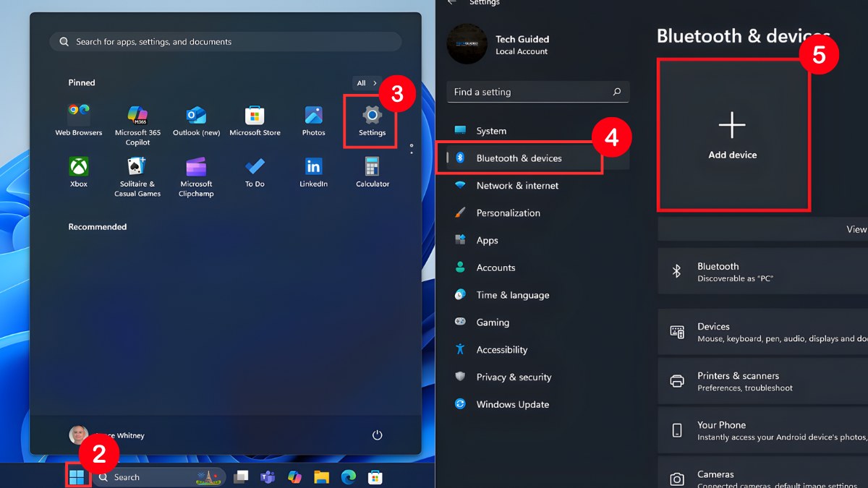868x488 pixels.
Task: Click the Windows Start button on taskbar
Action: point(77,477)
